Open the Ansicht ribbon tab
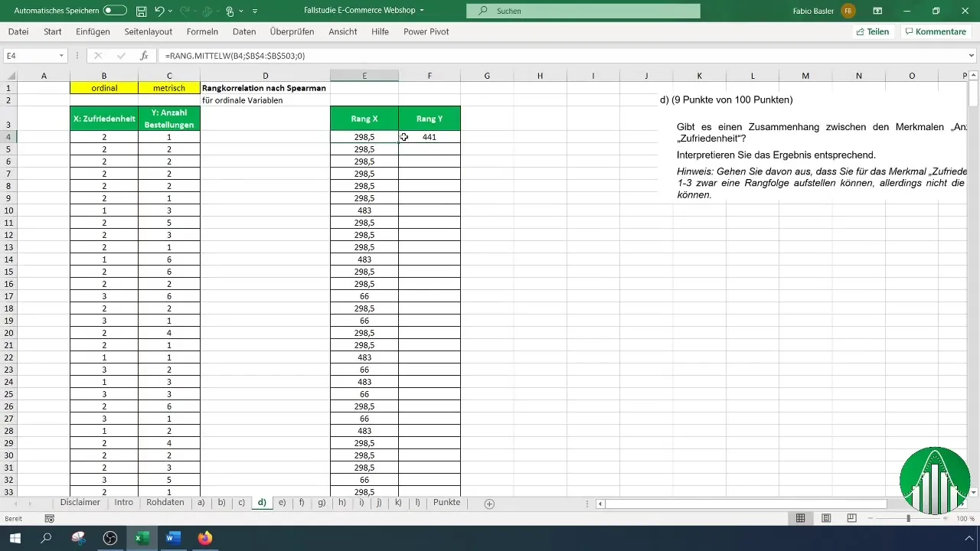 [x=342, y=31]
